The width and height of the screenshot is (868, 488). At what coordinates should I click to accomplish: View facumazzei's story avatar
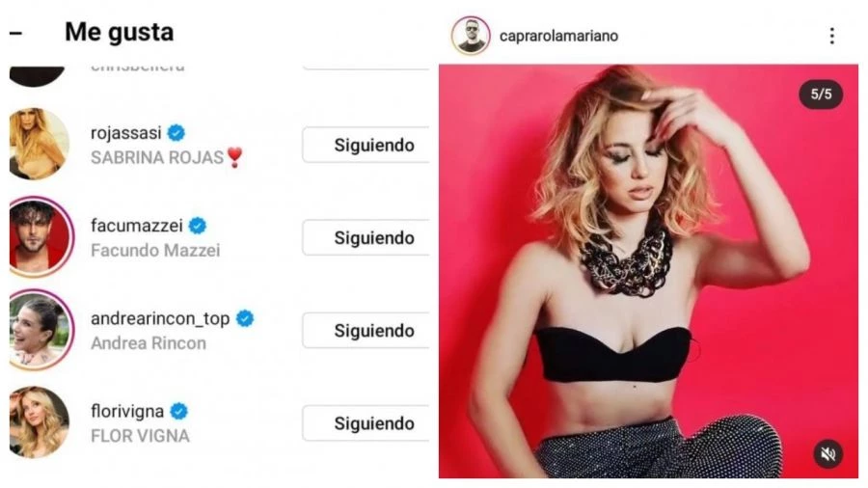tap(39, 237)
